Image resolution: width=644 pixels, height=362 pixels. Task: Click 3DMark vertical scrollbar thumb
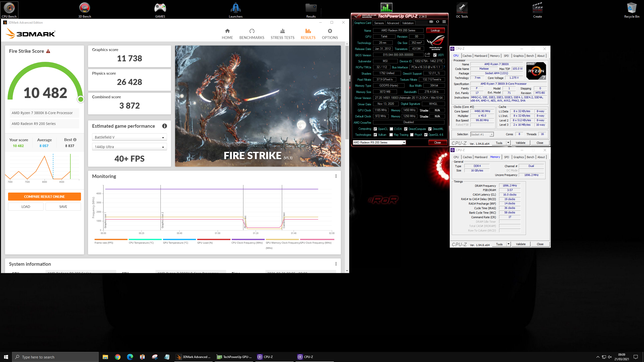pyautogui.click(x=347, y=92)
